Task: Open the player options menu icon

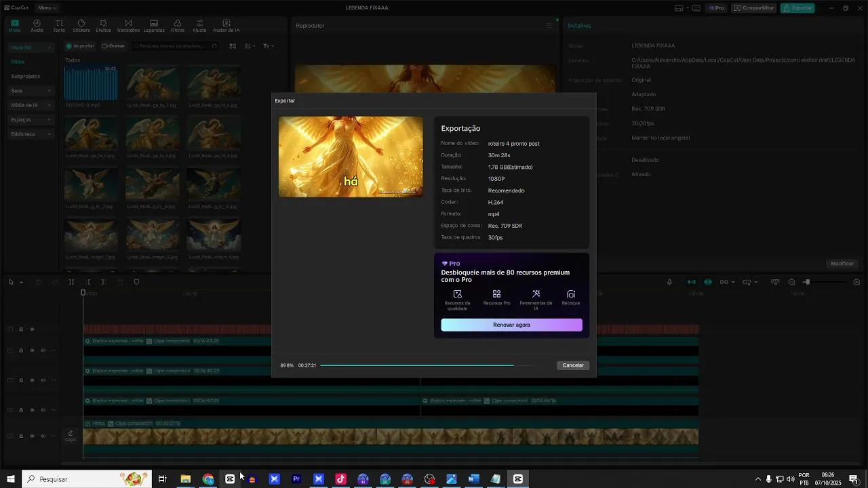Action: coord(549,26)
